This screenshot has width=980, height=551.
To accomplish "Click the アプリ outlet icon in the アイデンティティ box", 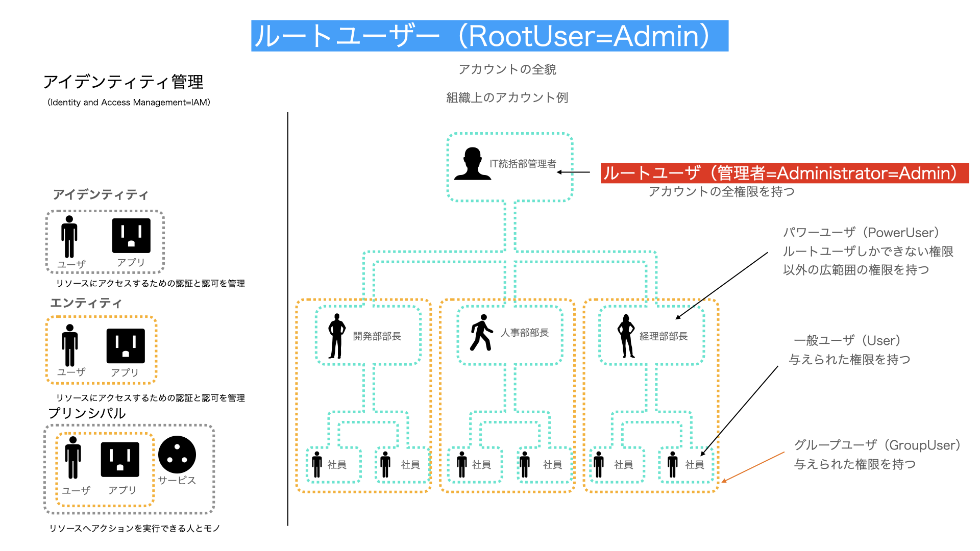I will pos(131,236).
